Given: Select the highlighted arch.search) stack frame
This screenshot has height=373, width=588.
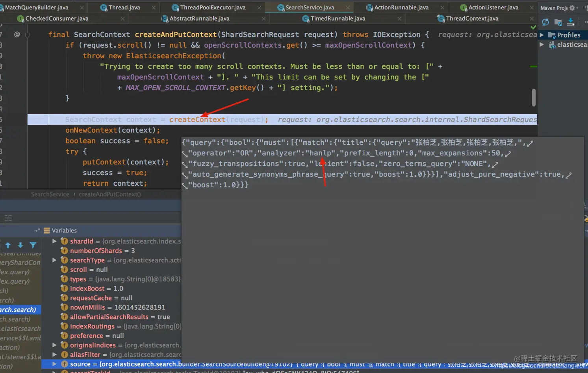Looking at the screenshot, I should [x=20, y=310].
